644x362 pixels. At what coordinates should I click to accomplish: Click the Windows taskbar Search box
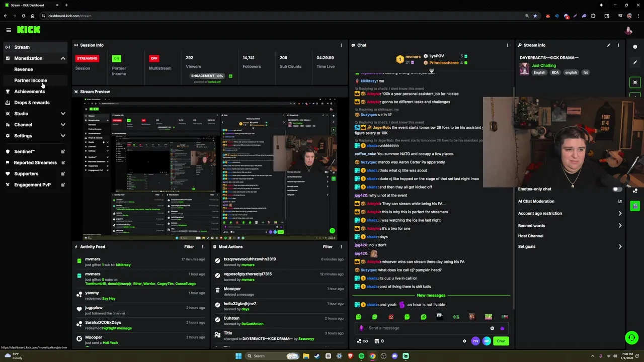(272, 356)
